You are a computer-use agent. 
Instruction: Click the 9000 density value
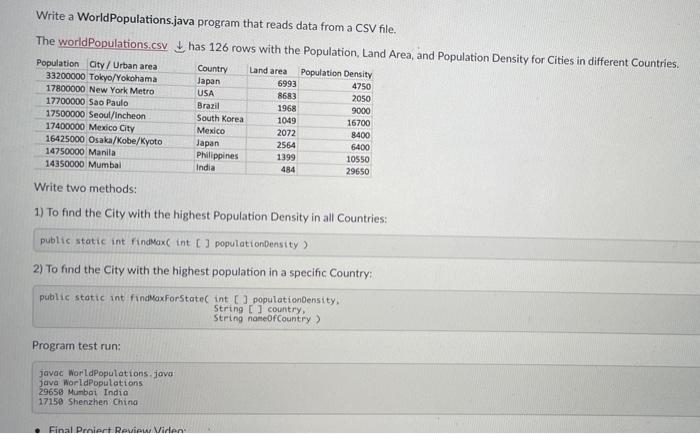click(361, 111)
